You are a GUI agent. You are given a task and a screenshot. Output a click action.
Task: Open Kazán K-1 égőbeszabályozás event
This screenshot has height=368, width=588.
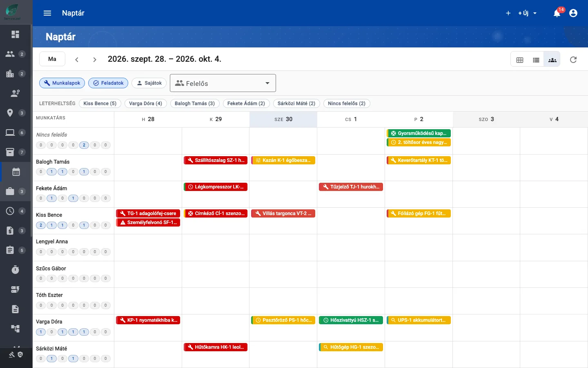[x=283, y=160]
